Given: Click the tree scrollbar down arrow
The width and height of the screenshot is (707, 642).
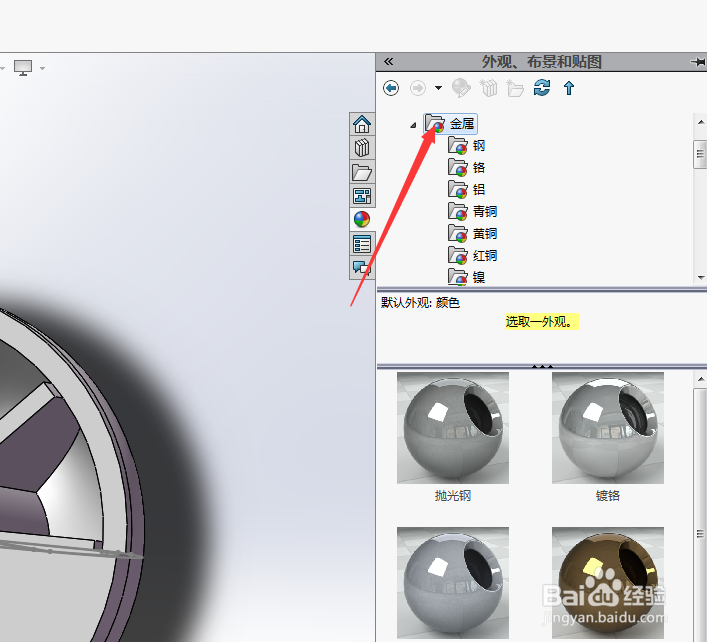Looking at the screenshot, I should tap(701, 278).
